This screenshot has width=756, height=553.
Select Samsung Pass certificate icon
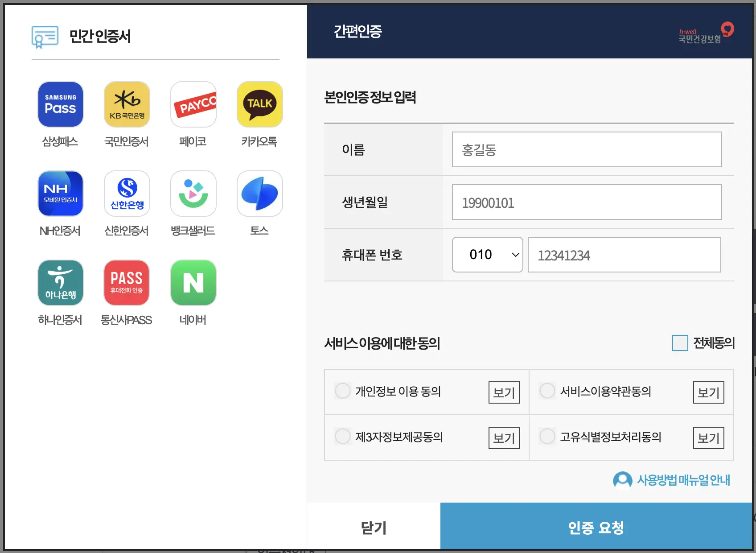click(61, 104)
